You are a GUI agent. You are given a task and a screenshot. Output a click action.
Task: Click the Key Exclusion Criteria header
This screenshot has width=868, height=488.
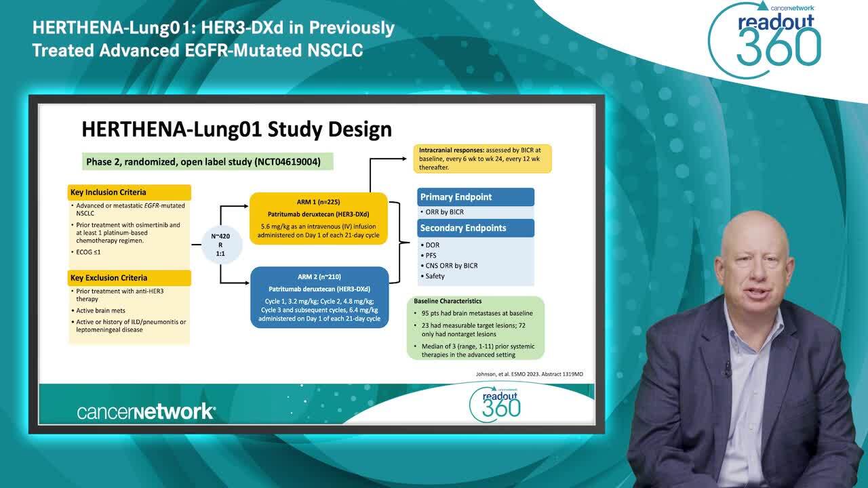[130, 278]
